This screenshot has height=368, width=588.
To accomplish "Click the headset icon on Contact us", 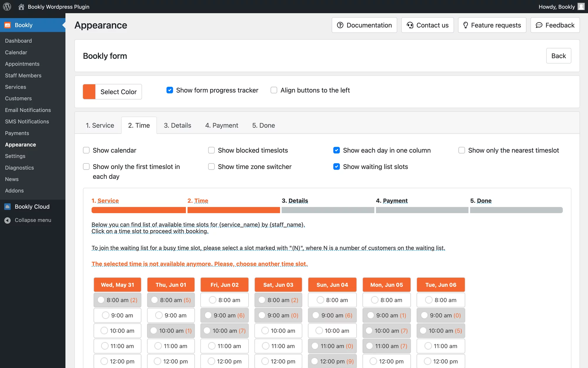I will (x=410, y=25).
